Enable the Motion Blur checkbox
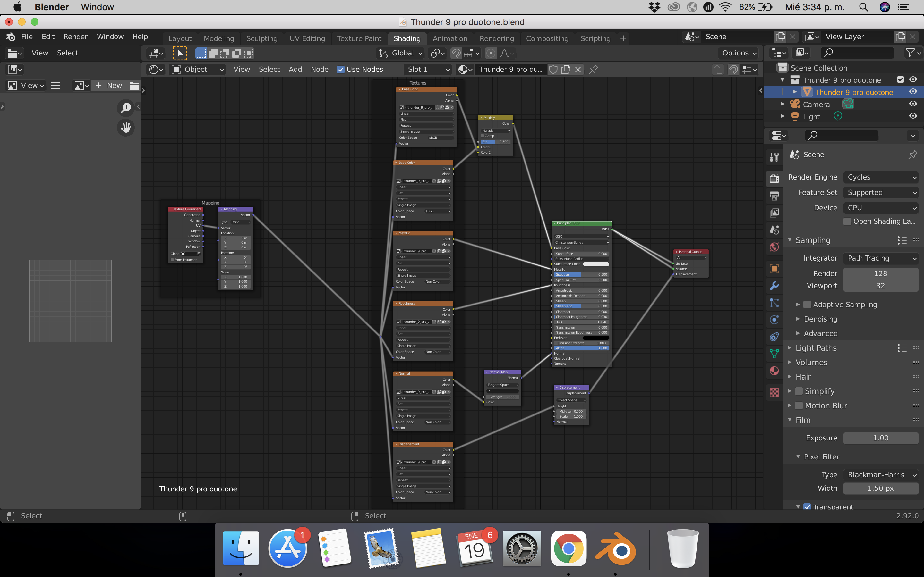 click(799, 406)
